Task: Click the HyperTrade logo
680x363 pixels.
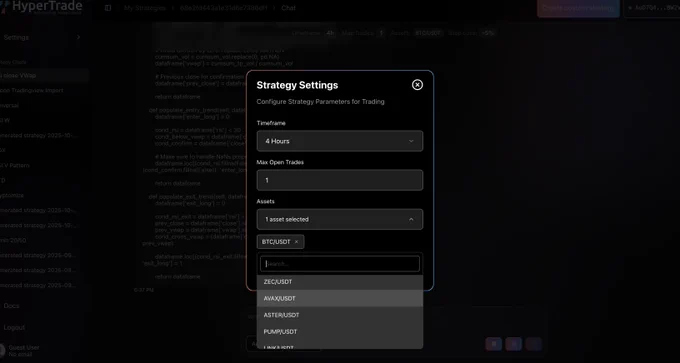Action: tap(42, 7)
